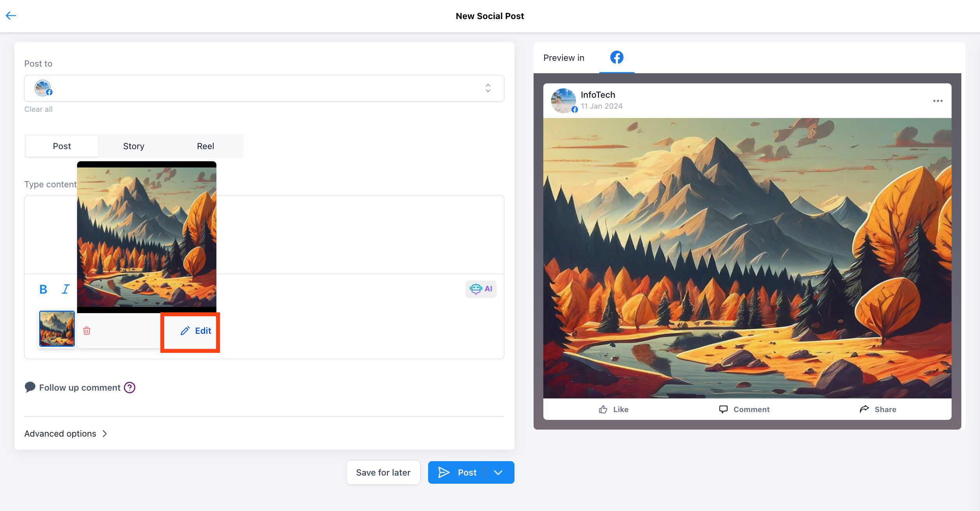Viewport: 980px width, 511px height.
Task: Click the Save for later button
Action: point(383,472)
